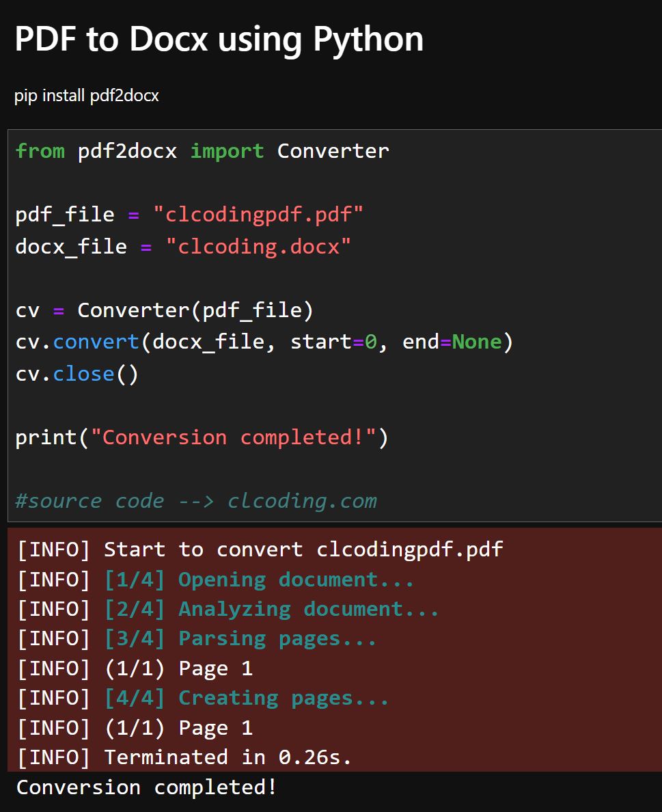The height and width of the screenshot is (812, 662).
Task: Select the 'pip install pdf2docx' command text
Action: tap(86, 96)
